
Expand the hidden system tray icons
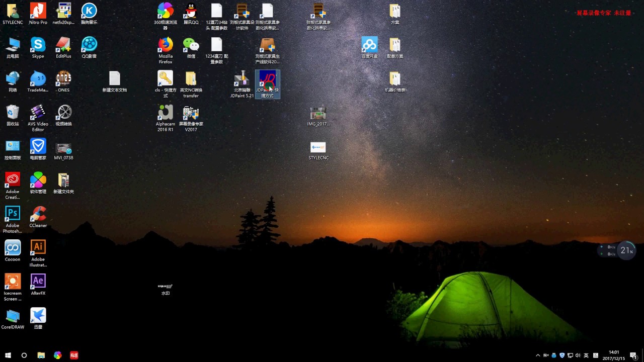[x=538, y=355]
